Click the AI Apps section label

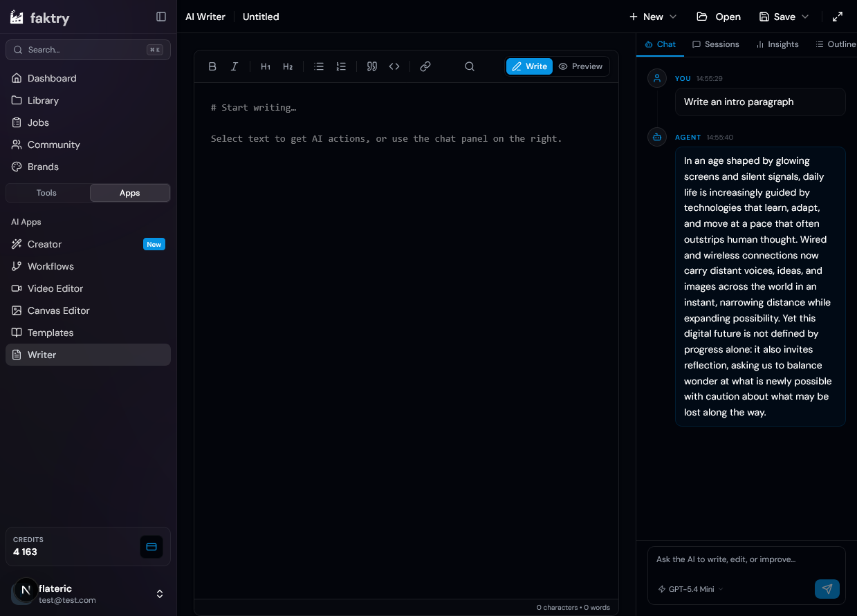(x=26, y=222)
